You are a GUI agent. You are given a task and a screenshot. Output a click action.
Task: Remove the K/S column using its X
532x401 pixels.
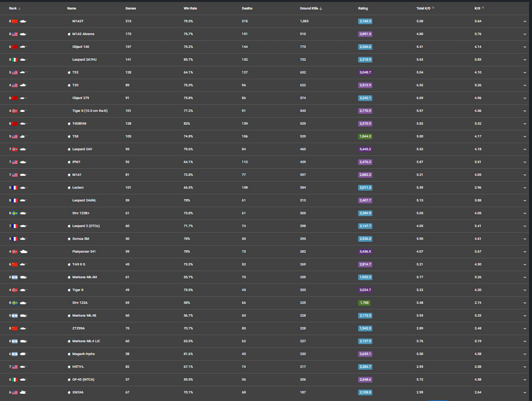click(483, 8)
